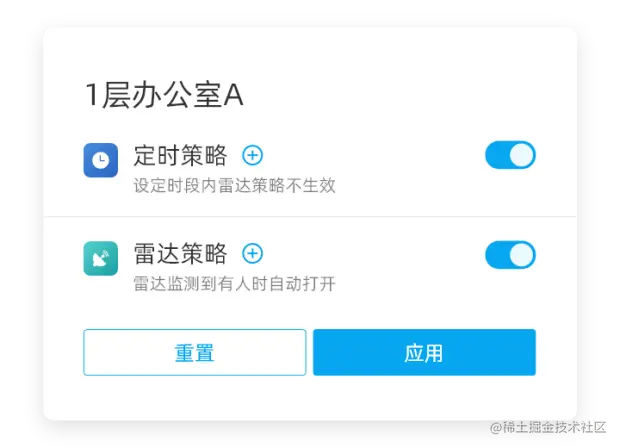620x448 pixels.
Task: Disable the radar strategy toggle
Action: pos(510,255)
